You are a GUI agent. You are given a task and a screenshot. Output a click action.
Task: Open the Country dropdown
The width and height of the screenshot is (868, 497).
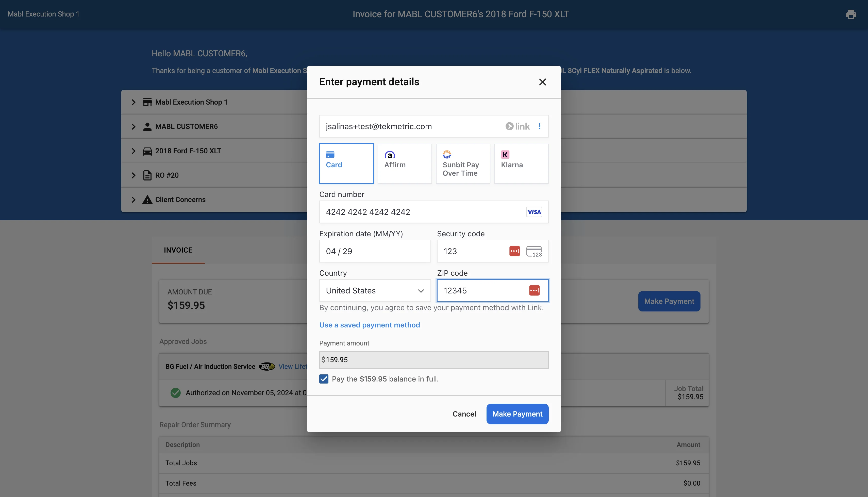(x=375, y=290)
